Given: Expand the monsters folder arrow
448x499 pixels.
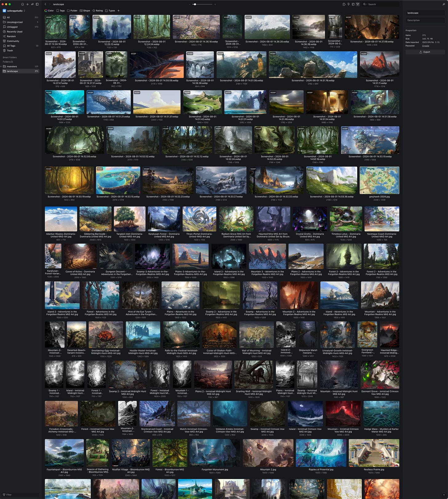Looking at the screenshot, I should (x=1, y=66).
